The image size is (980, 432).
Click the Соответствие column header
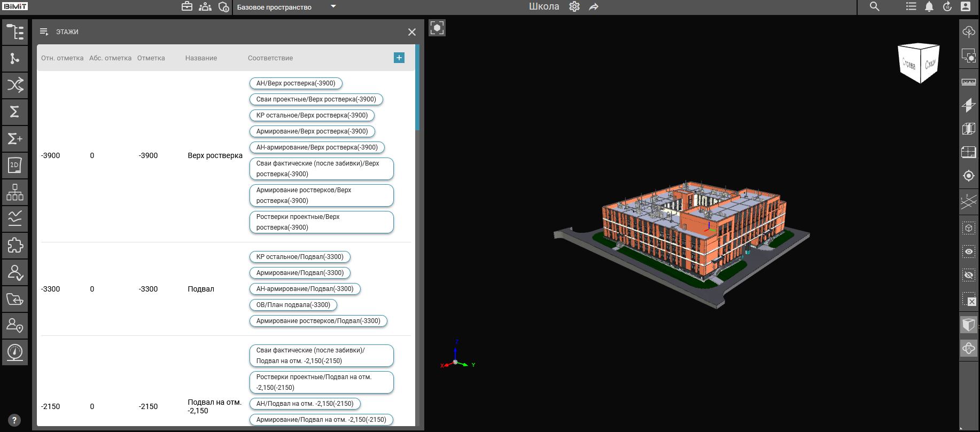click(x=270, y=58)
